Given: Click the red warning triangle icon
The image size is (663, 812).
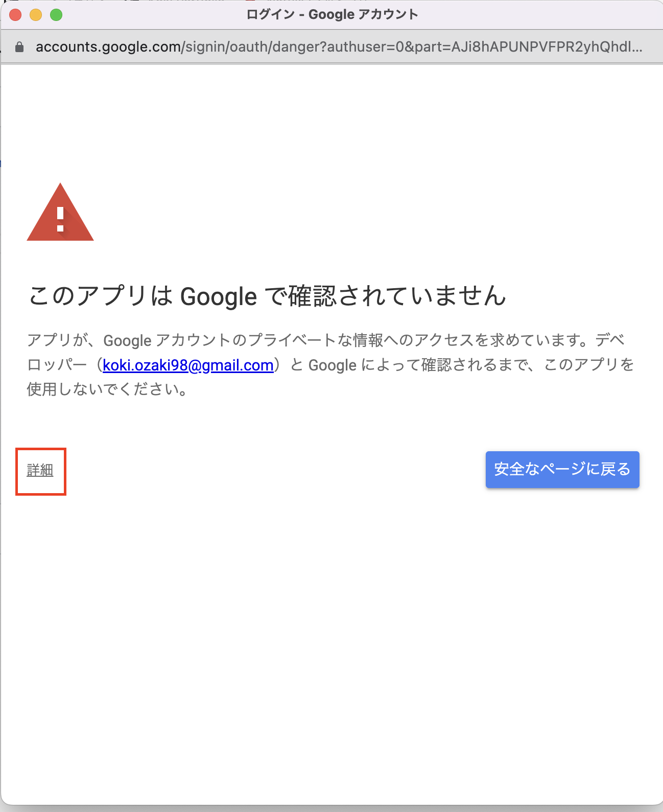Looking at the screenshot, I should click(60, 212).
